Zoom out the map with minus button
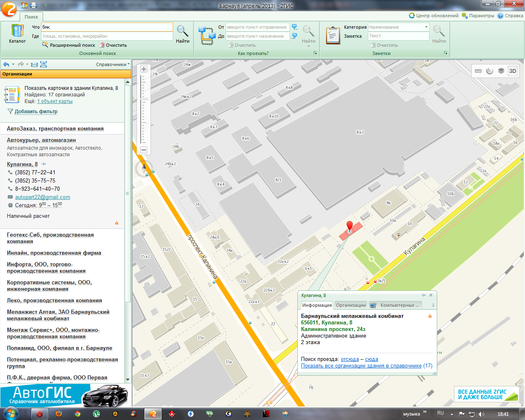 [144, 150]
